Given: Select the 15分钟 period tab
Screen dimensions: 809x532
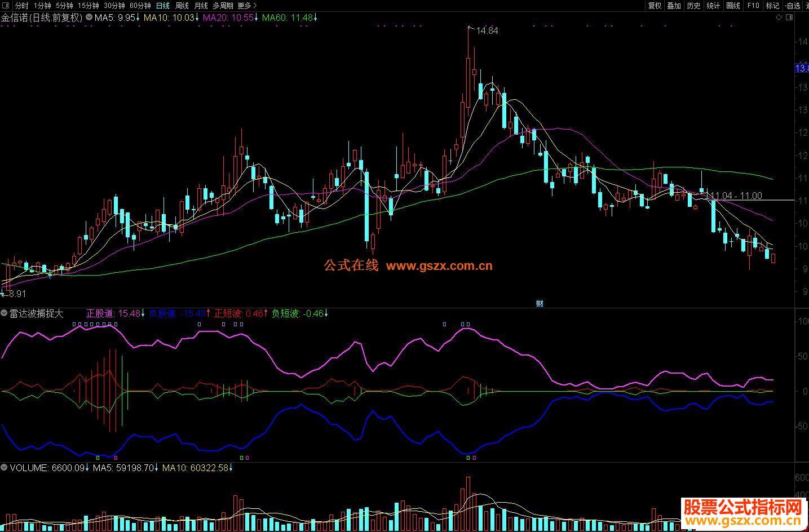Looking at the screenshot, I should (x=88, y=6).
